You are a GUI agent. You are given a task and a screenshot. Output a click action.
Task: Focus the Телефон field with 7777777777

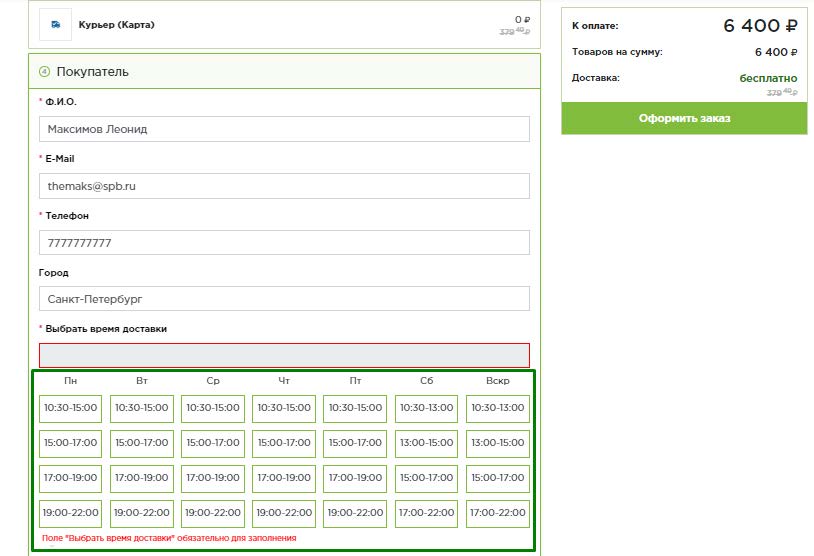(284, 242)
